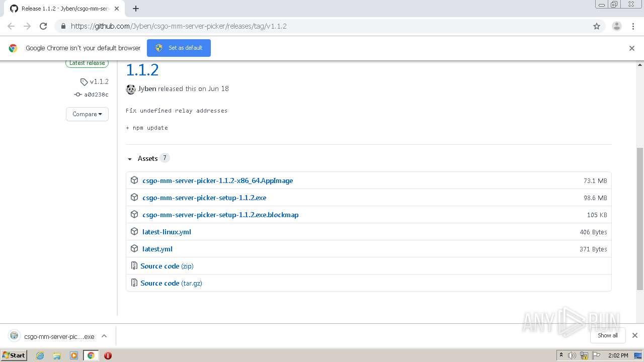Click package icon beside AppImage asset
644x362 pixels.
pos(134,180)
